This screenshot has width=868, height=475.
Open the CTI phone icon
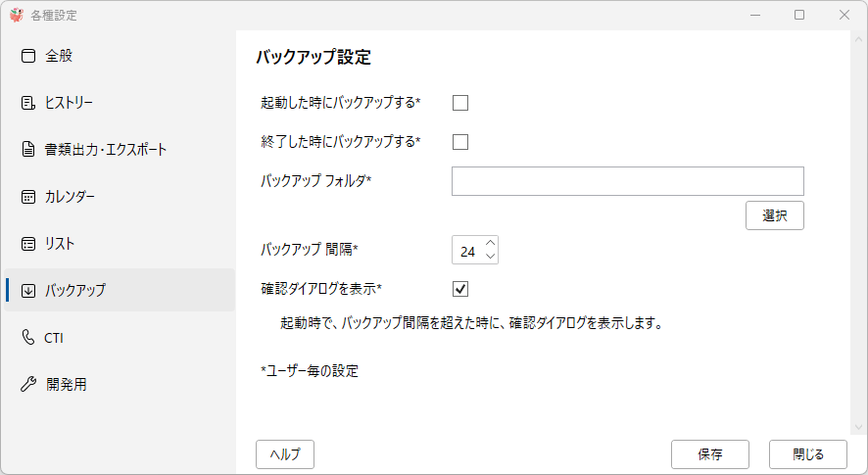click(x=28, y=337)
